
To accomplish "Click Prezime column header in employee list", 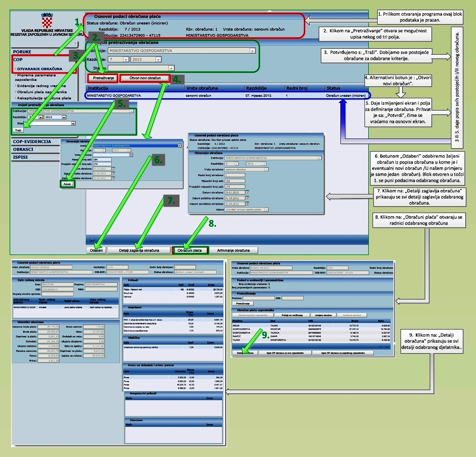I will pyautogui.click(x=237, y=321).
